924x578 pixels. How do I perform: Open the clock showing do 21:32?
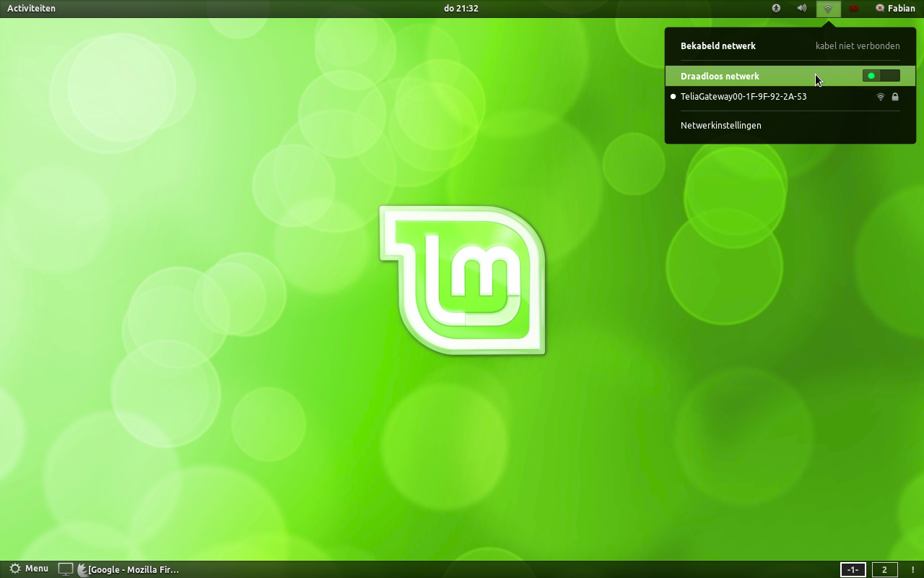click(461, 9)
